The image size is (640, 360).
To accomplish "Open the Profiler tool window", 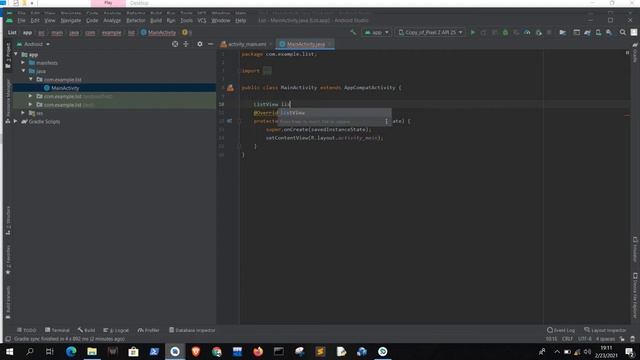I will [149, 330].
